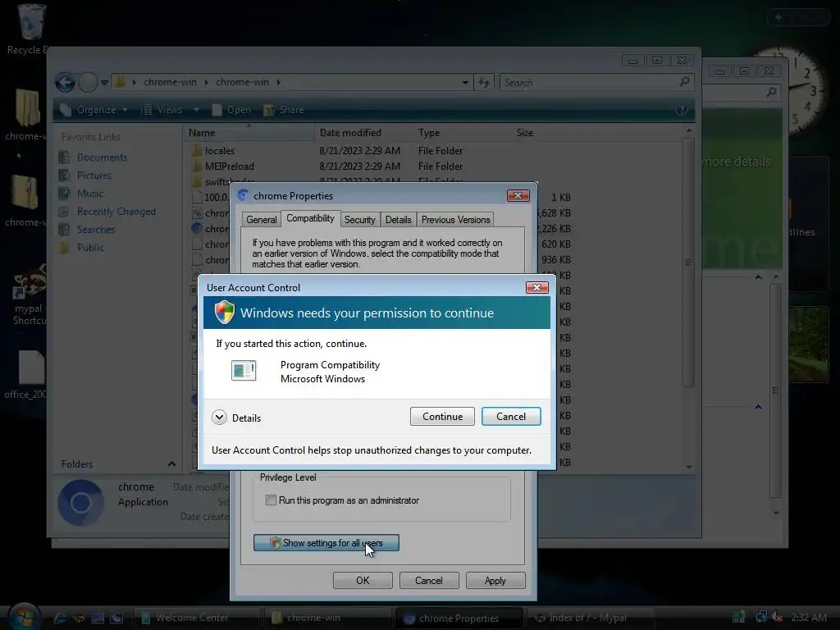The image size is (840, 630).
Task: Open the Details tab in chrome Properties
Action: pyautogui.click(x=398, y=220)
